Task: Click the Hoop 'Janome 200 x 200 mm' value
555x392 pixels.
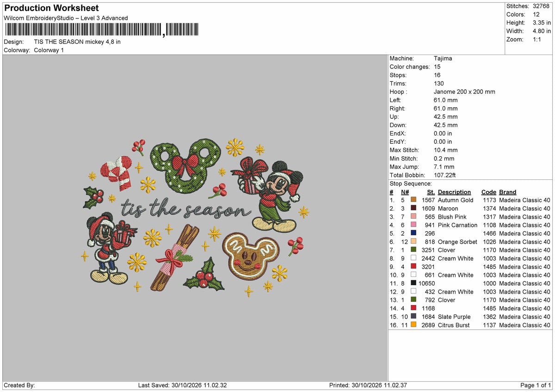Action: click(x=464, y=92)
